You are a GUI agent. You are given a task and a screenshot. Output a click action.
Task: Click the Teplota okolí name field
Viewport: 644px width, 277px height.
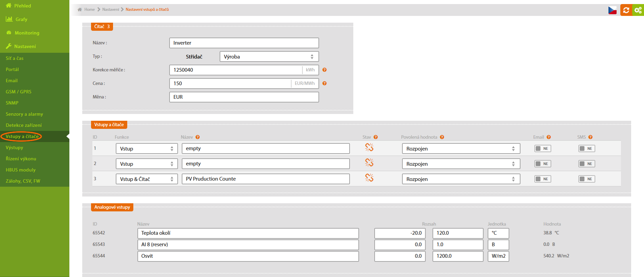[248, 233]
